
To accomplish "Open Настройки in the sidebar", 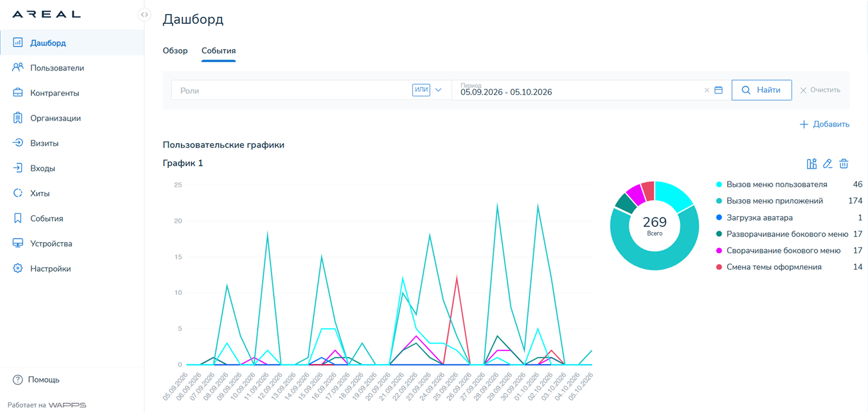I will coord(72,268).
